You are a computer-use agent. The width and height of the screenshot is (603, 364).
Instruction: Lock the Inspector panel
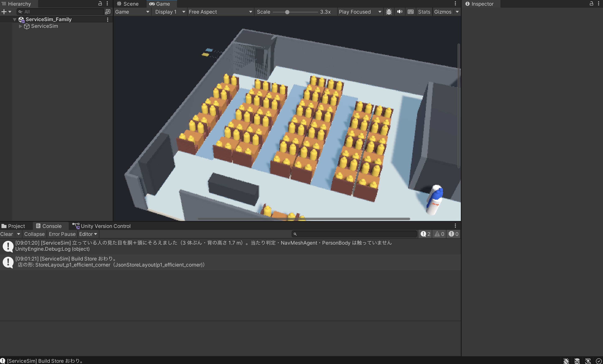[x=591, y=3]
